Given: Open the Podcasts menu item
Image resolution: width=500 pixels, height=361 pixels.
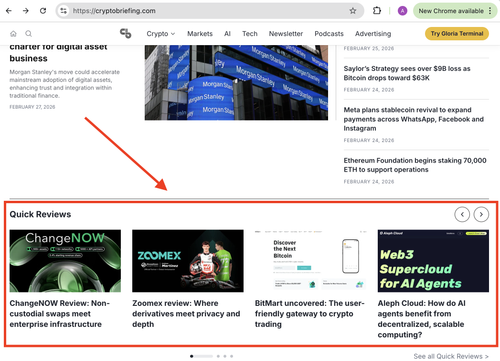Looking at the screenshot, I should tap(329, 34).
